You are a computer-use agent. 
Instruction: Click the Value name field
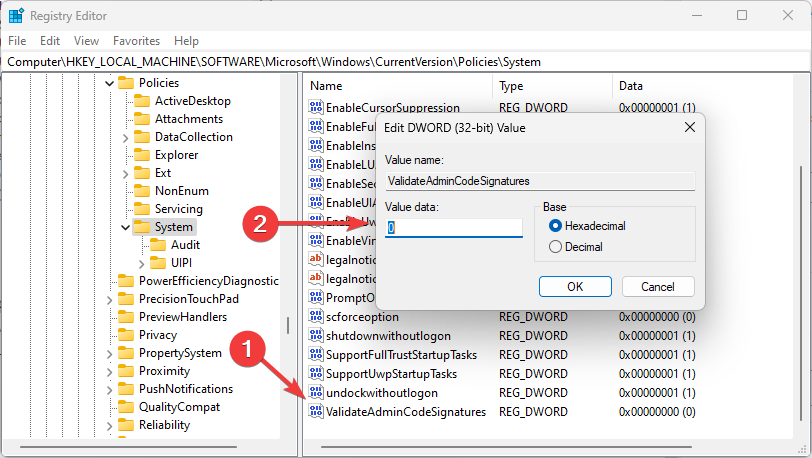coord(540,181)
